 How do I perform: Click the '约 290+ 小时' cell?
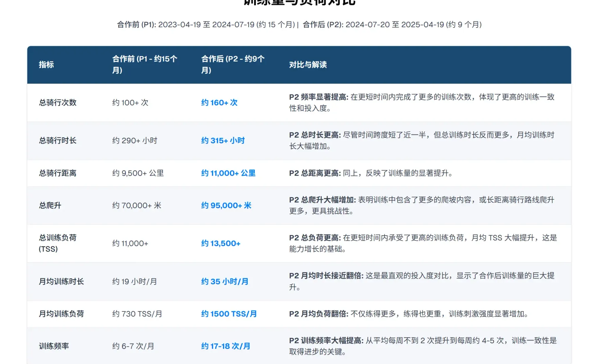(135, 141)
